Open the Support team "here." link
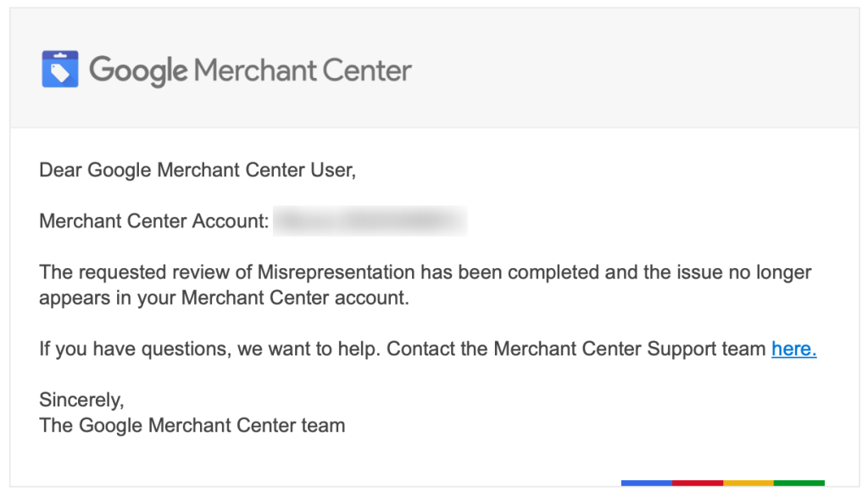The width and height of the screenshot is (868, 498). (x=793, y=349)
